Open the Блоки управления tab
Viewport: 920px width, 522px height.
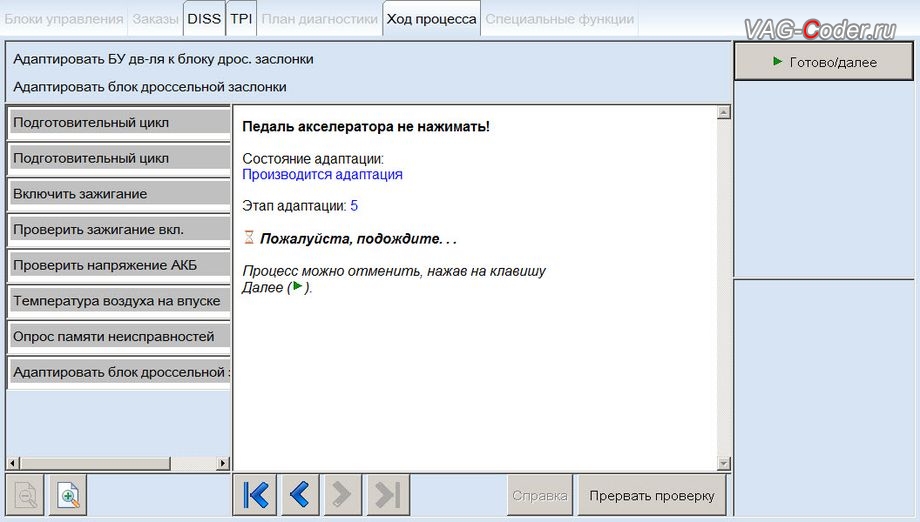click(x=64, y=19)
